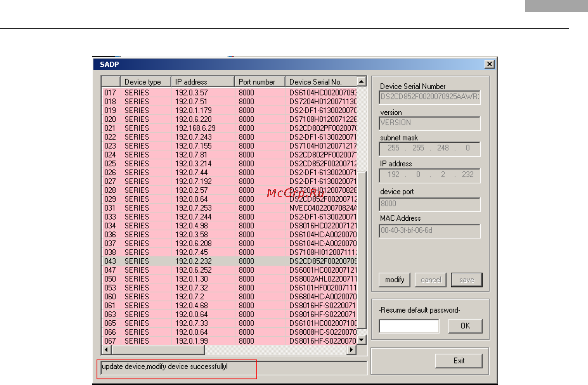Select device row 034 with IP 192.0.4.98

pos(229,226)
